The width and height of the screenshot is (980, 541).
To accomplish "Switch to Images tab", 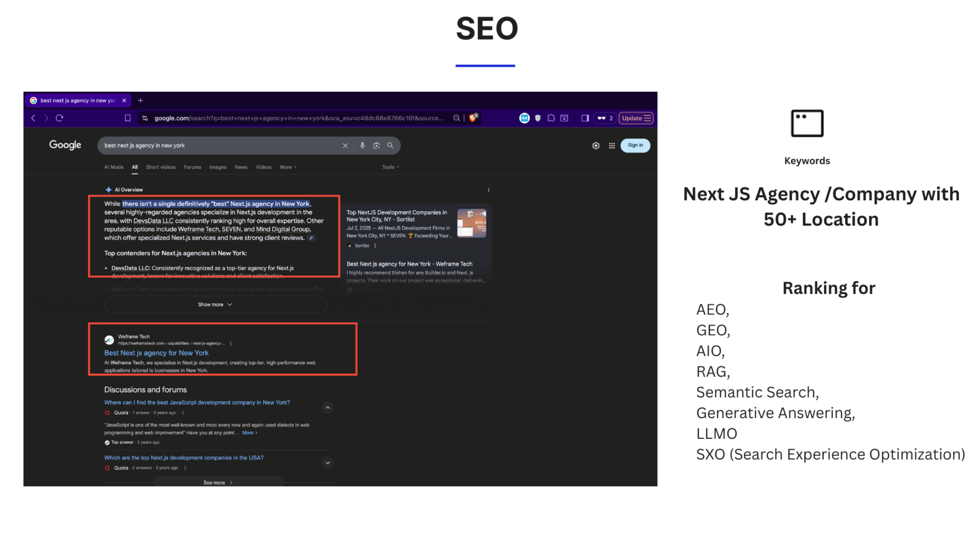I will tap(218, 167).
